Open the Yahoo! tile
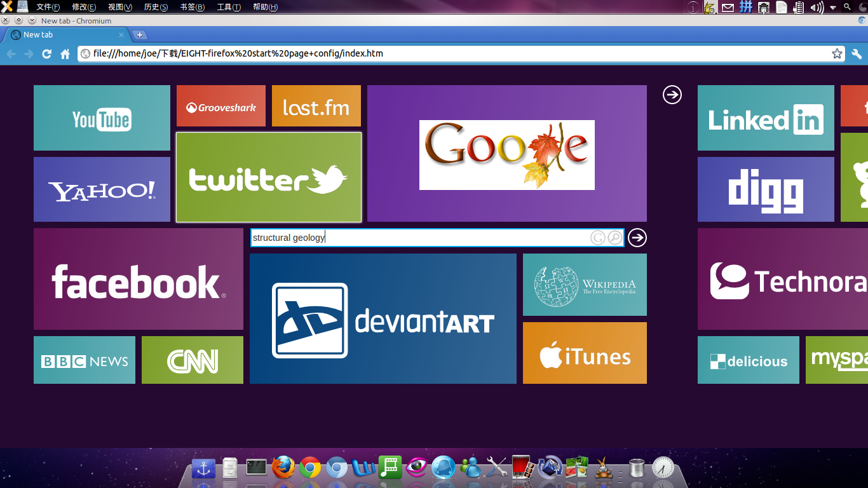The height and width of the screenshot is (488, 868). [x=102, y=189]
